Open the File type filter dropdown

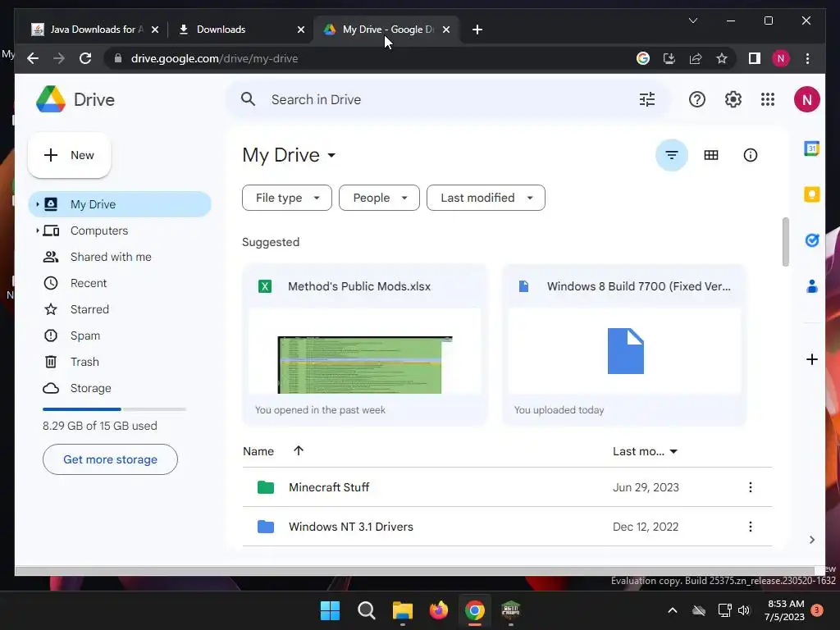coord(286,198)
